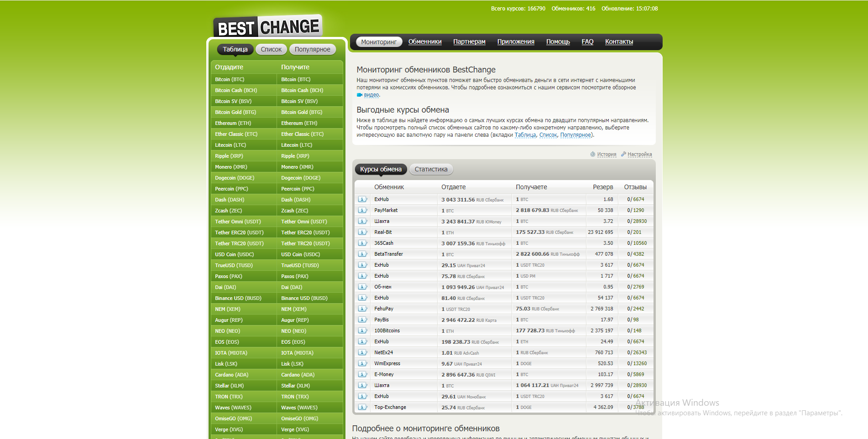Click info icon in Об-мен row

362,287
